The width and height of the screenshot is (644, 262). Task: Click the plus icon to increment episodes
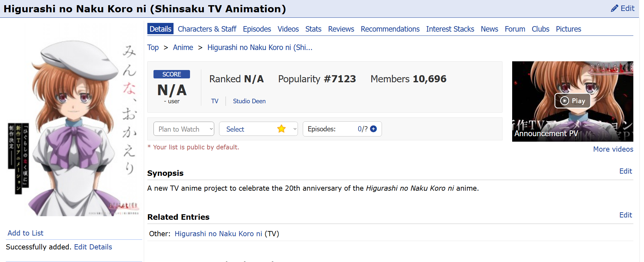(373, 129)
